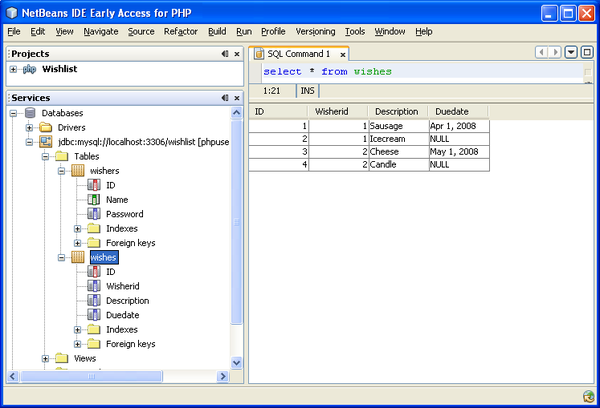Open the File menu

[x=14, y=31]
